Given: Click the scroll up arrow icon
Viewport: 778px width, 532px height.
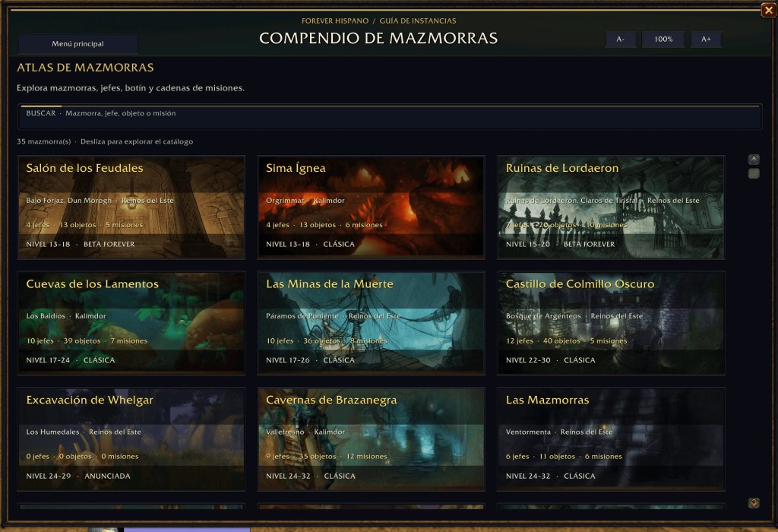Looking at the screenshot, I should (x=754, y=160).
